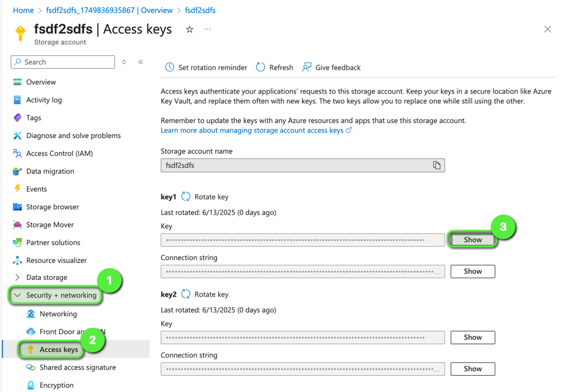
Task: Show the key2 key value
Action: pyautogui.click(x=472, y=337)
